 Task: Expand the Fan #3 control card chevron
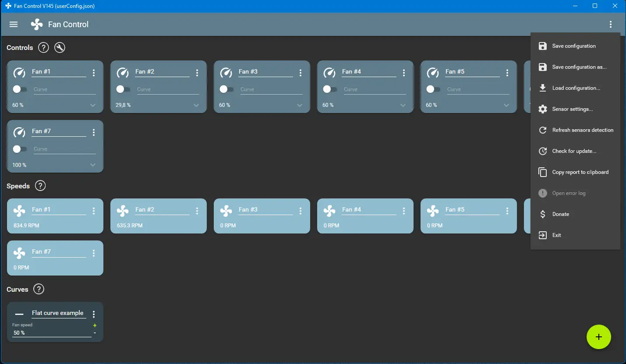[300, 105]
